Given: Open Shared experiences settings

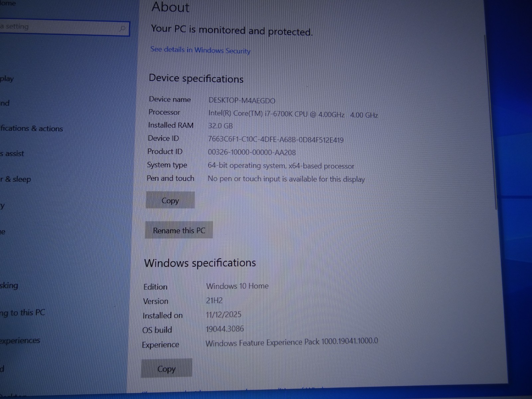Looking at the screenshot, I should (20, 341).
